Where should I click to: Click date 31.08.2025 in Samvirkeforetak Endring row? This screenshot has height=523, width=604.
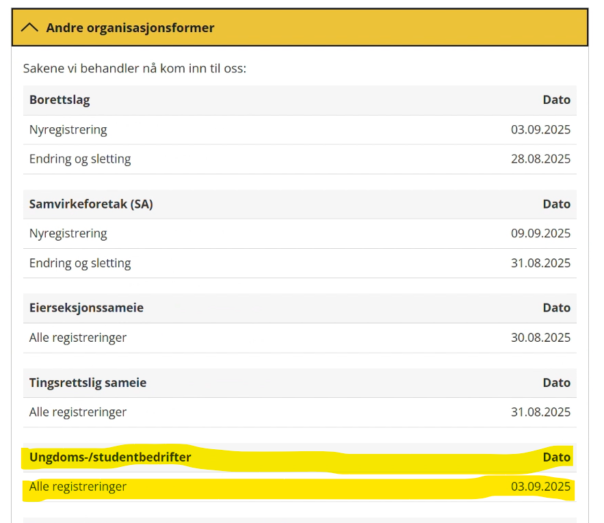coord(540,263)
